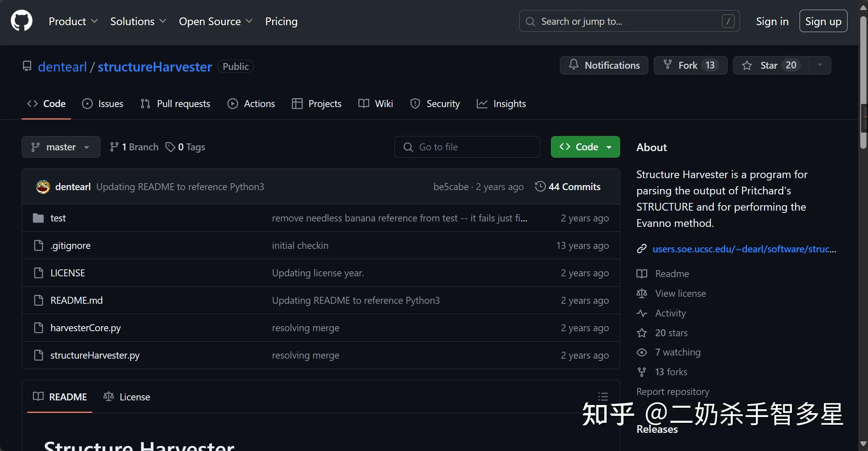Screen dimensions: 868x451
Task: Go to the Pricing page
Action: 281,21
